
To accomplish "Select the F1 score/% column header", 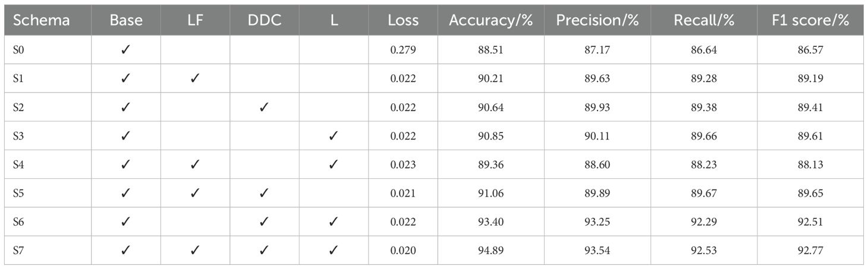I will [x=810, y=20].
